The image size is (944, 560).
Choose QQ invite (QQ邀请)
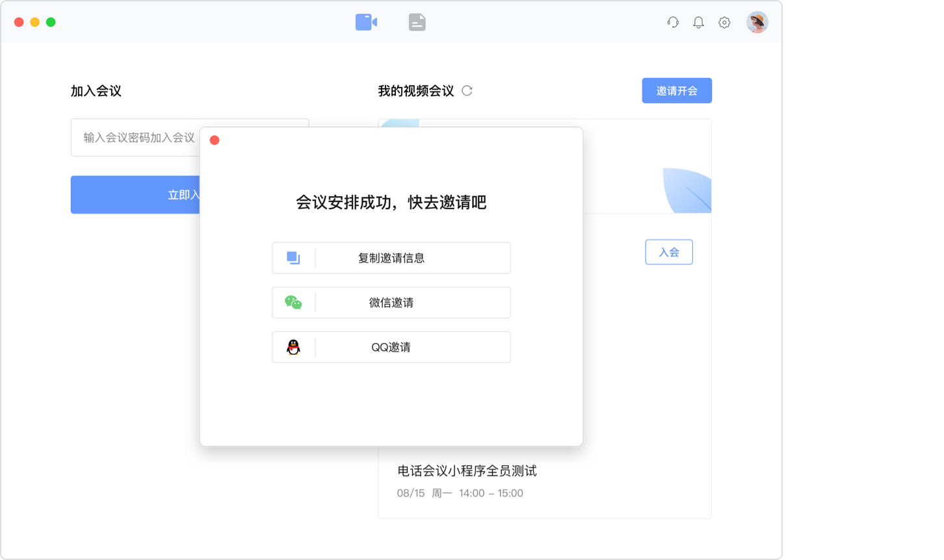pyautogui.click(x=391, y=347)
